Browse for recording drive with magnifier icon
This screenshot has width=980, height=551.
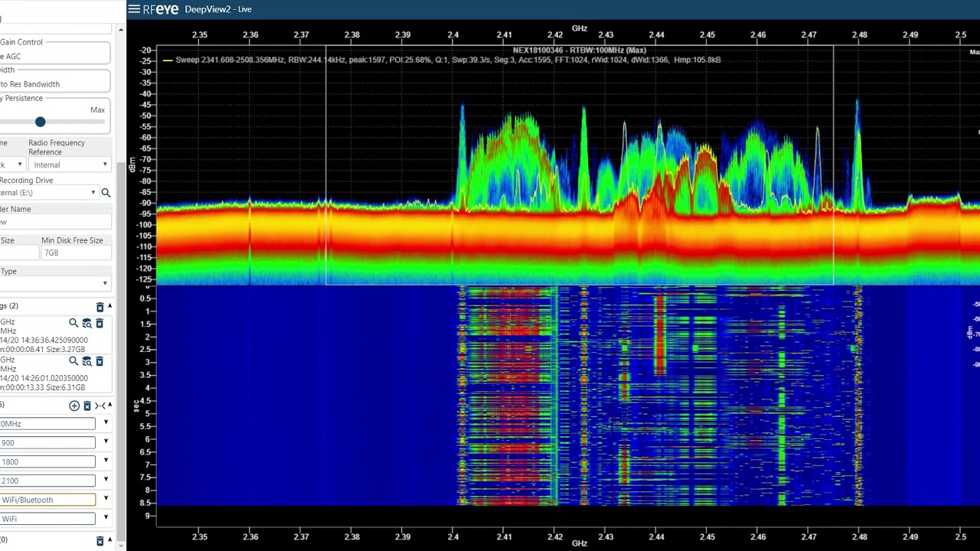(106, 193)
